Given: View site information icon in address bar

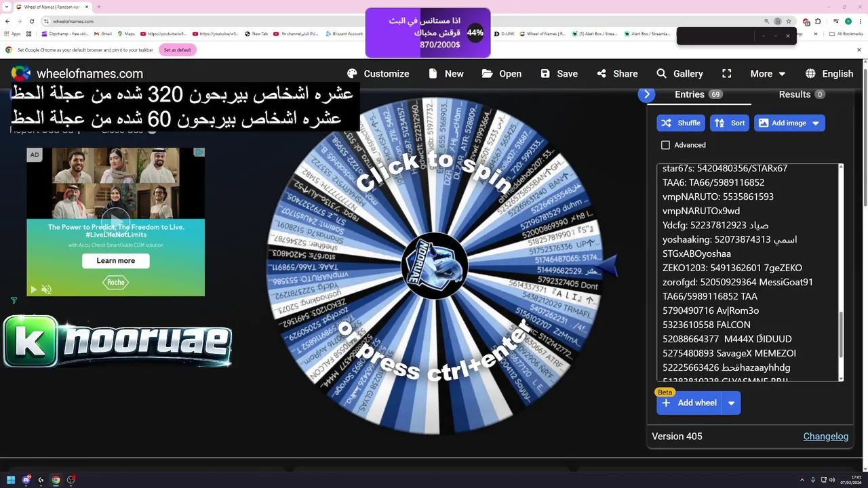Looking at the screenshot, I should (x=47, y=21).
